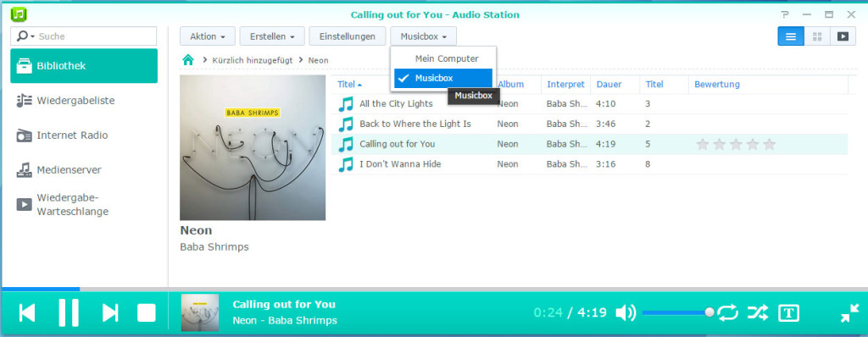Click the Wiedergabeliste playlist icon
The height and width of the screenshot is (337, 868).
[25, 101]
